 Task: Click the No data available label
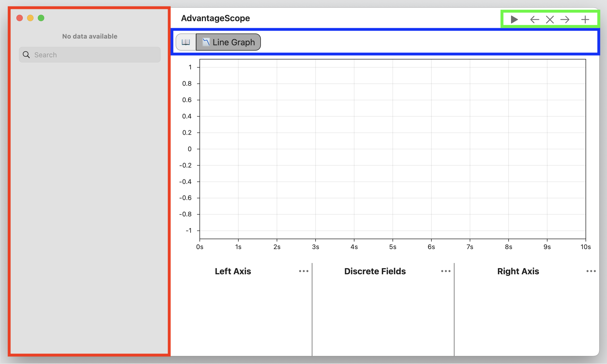tap(90, 36)
